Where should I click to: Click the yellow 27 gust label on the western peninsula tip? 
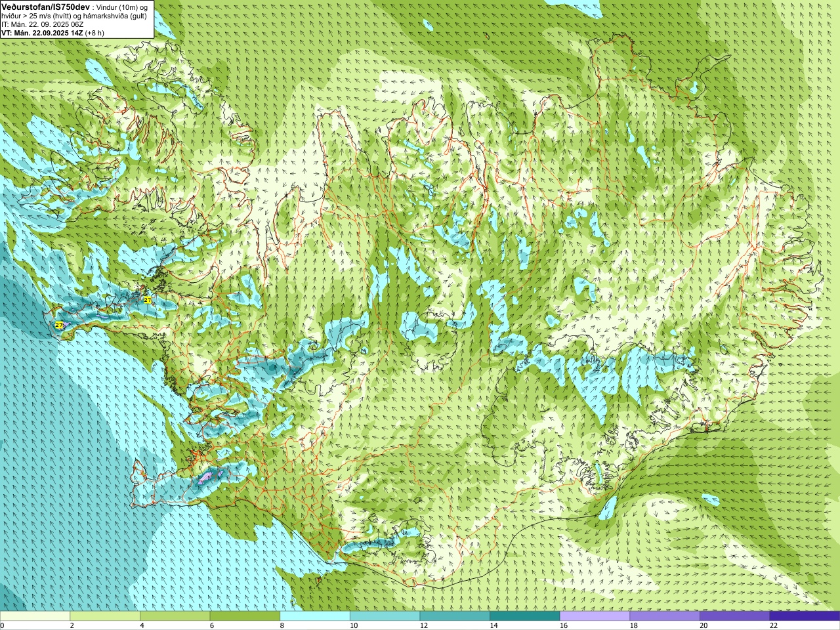(x=59, y=325)
